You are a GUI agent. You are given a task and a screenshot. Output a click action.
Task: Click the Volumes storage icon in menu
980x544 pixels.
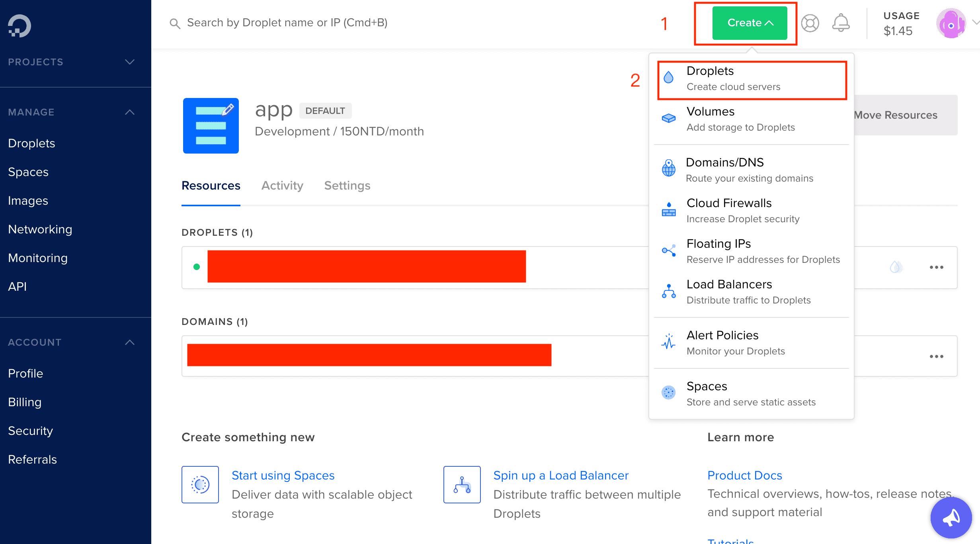(669, 118)
